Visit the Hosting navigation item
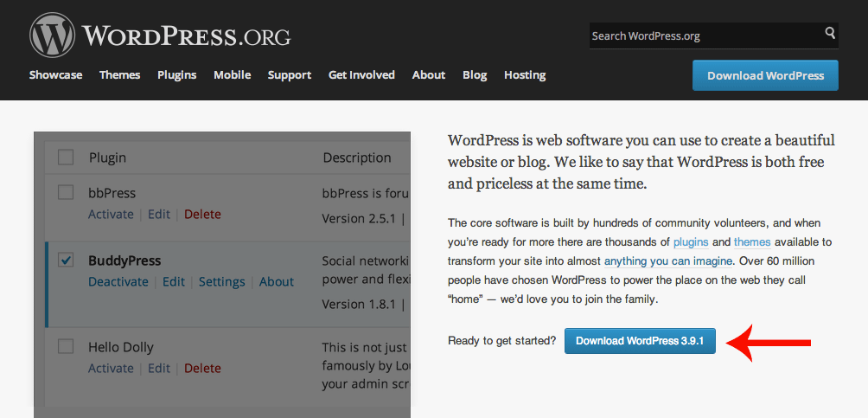The height and width of the screenshot is (418, 868). (525, 74)
